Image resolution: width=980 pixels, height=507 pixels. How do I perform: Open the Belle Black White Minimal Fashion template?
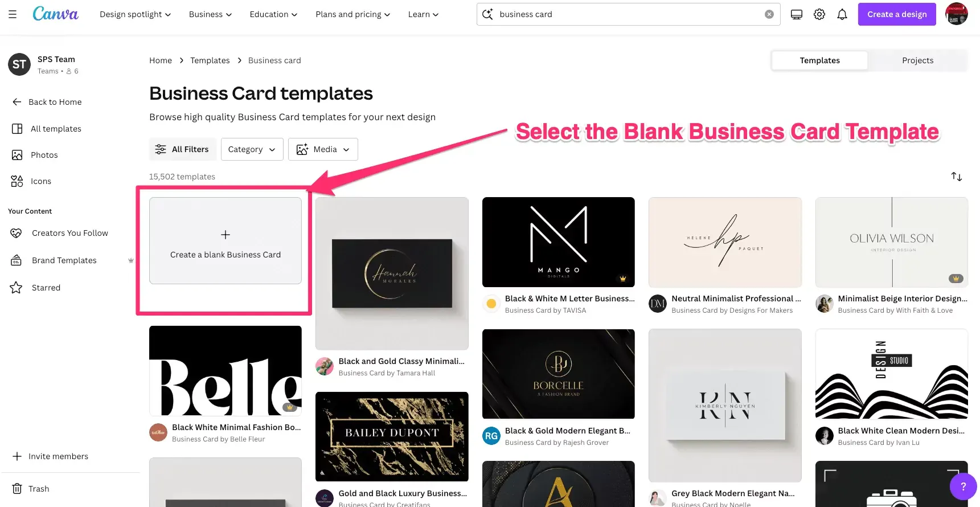225,371
